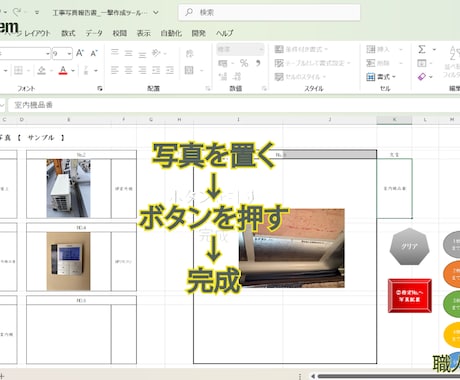Align text right
The image size is (460, 380).
coord(142,70)
